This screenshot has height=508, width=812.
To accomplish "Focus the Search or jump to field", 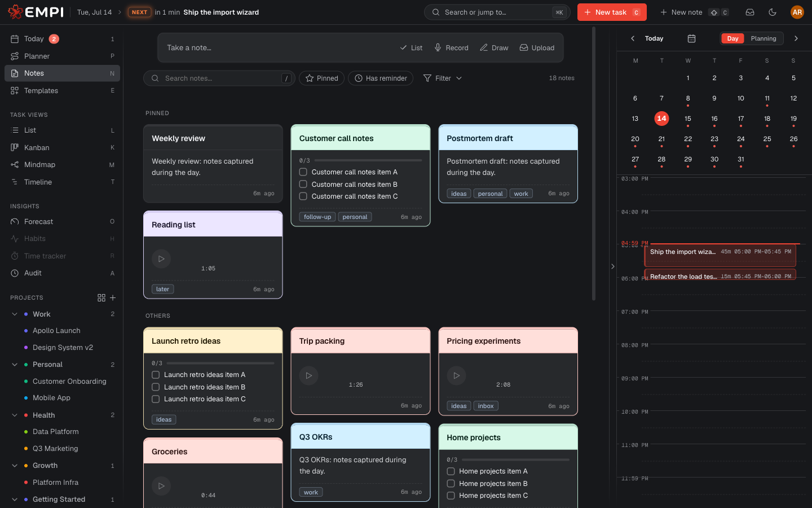I will (x=497, y=12).
